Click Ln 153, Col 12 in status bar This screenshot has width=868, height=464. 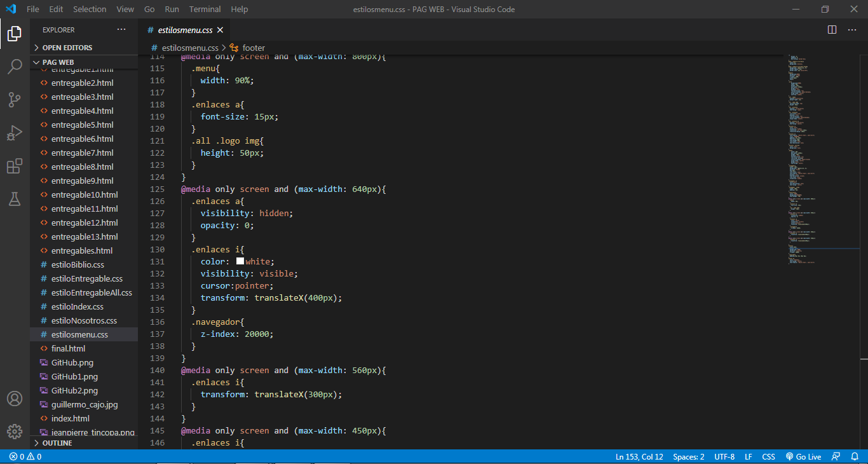coord(639,456)
